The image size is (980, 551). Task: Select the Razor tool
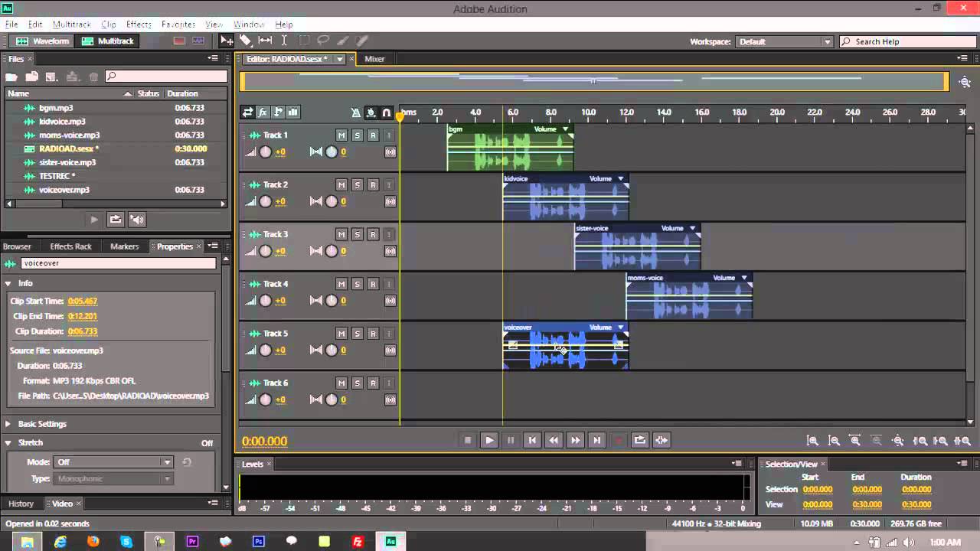(x=246, y=41)
